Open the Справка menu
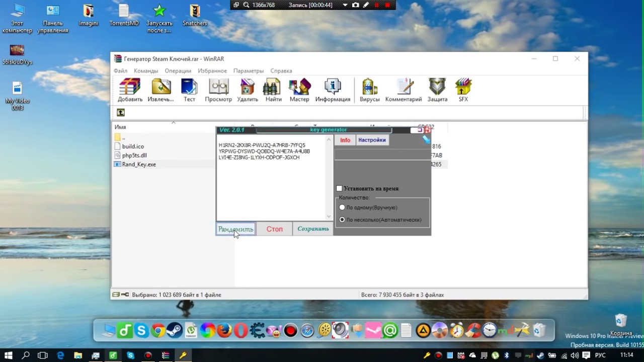 point(281,71)
